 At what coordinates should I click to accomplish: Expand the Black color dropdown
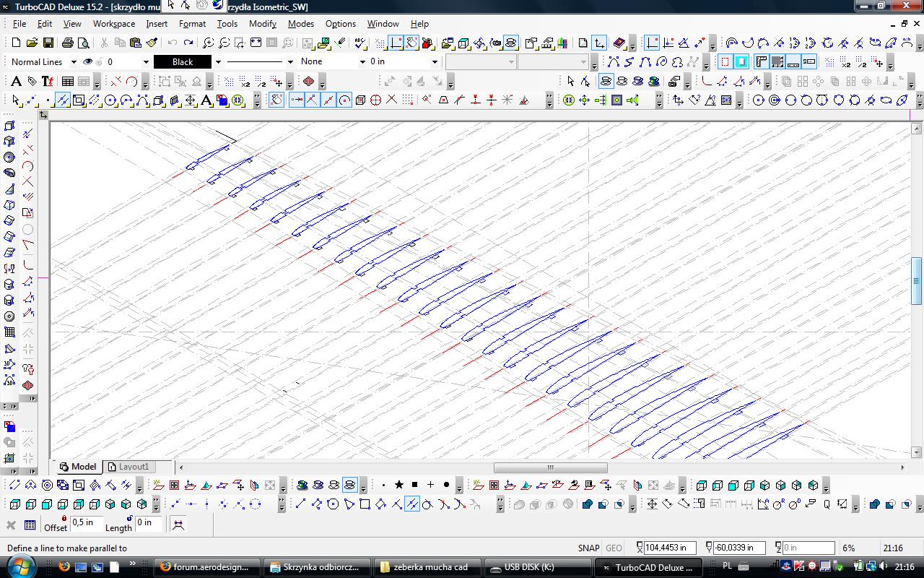click(218, 62)
